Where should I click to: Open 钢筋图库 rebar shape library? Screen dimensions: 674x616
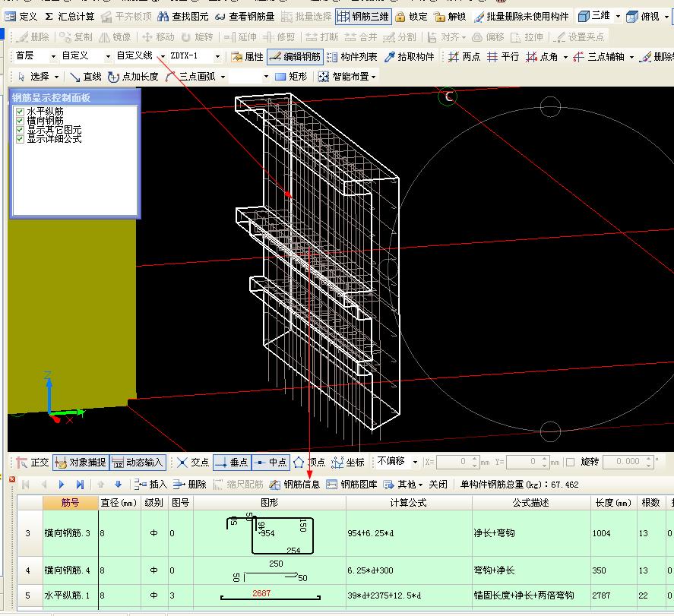point(352,485)
